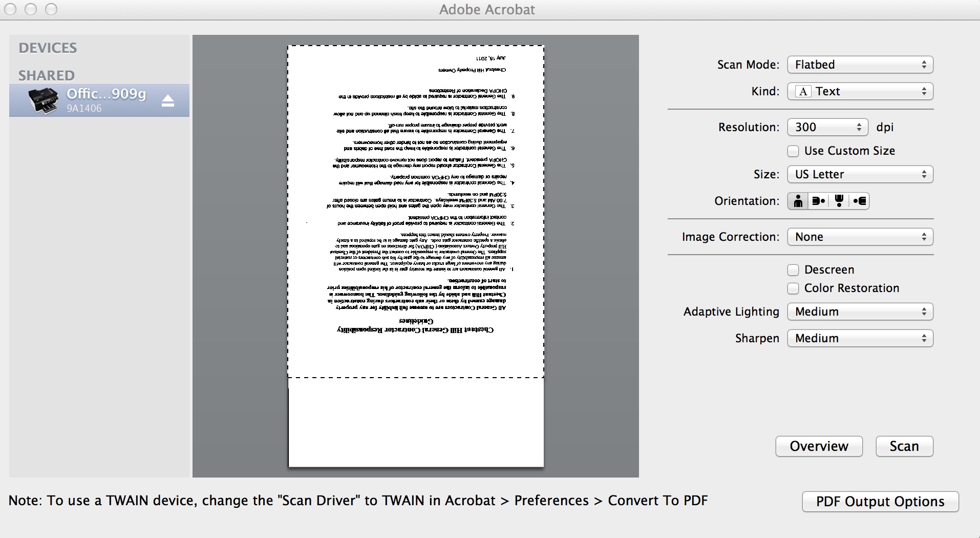Enable the Descreen checkbox
The image size is (980, 538).
793,270
